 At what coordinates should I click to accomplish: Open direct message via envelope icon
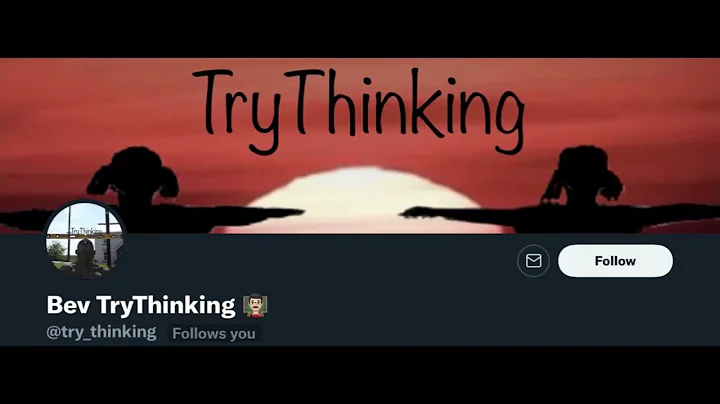click(x=533, y=261)
